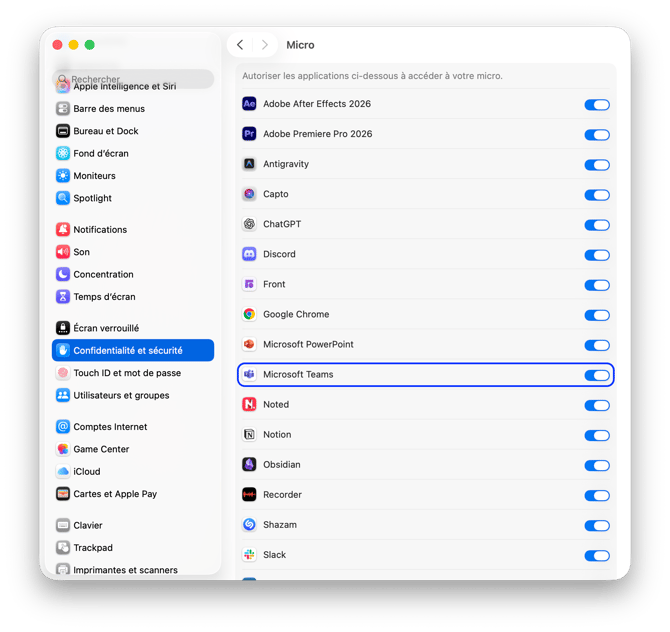Click the forward chevron navigation button
This screenshot has width=670, height=632.
click(x=265, y=45)
